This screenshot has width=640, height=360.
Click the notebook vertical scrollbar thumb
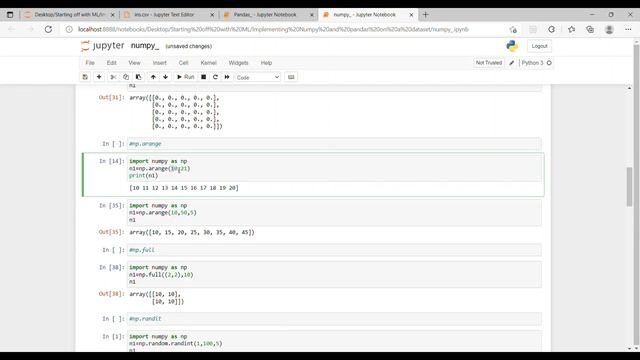(x=629, y=187)
